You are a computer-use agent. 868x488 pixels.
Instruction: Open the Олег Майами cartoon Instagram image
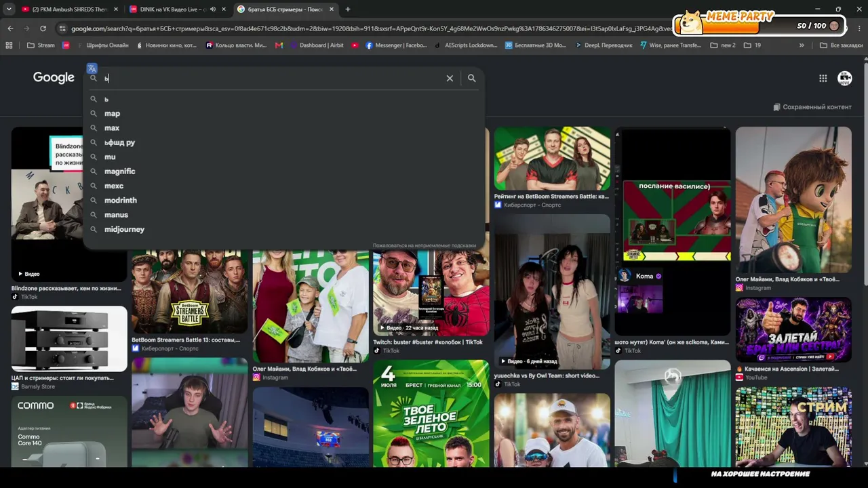coord(793,200)
